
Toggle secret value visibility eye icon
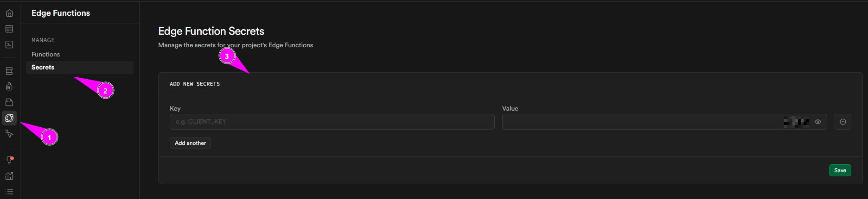point(818,122)
